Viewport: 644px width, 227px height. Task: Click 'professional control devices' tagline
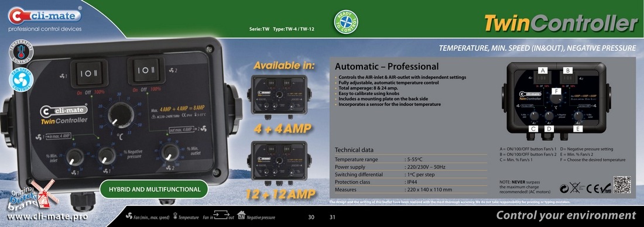pyautogui.click(x=44, y=29)
